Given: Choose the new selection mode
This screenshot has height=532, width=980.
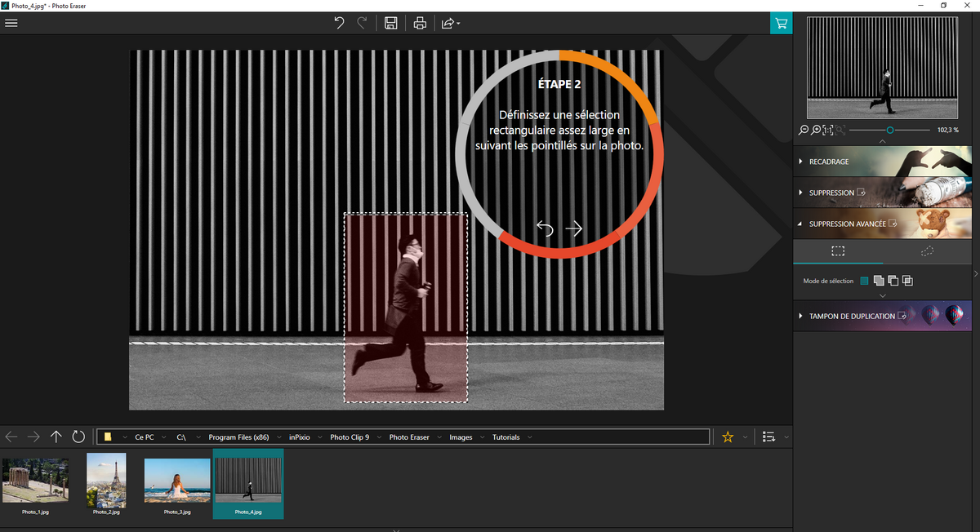Looking at the screenshot, I should tap(864, 281).
